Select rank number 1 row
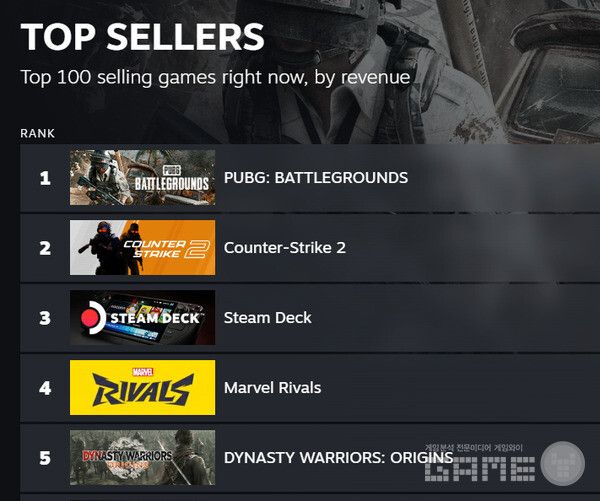The width and height of the screenshot is (600, 501). (310, 178)
